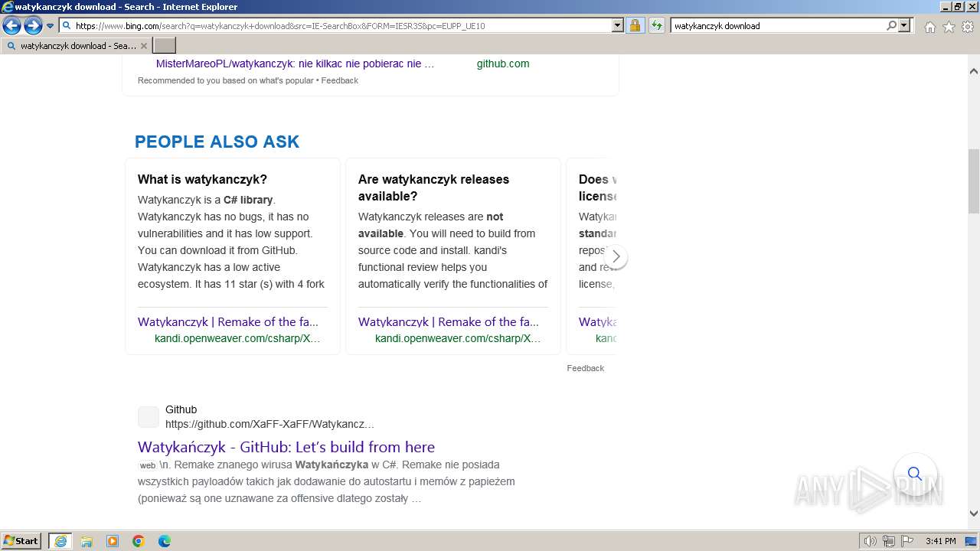Click the 'PEOPLE ALSO ASK' heading
Image resolution: width=980 pixels, height=551 pixels.
[x=217, y=142]
